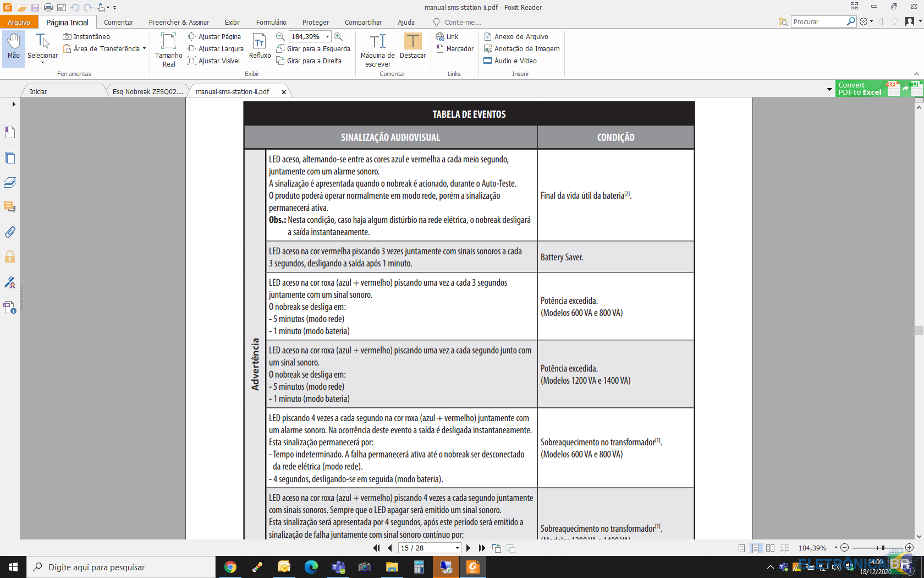Rotate view with Girar para a Direita
Image resolution: width=924 pixels, height=578 pixels.
tap(309, 61)
